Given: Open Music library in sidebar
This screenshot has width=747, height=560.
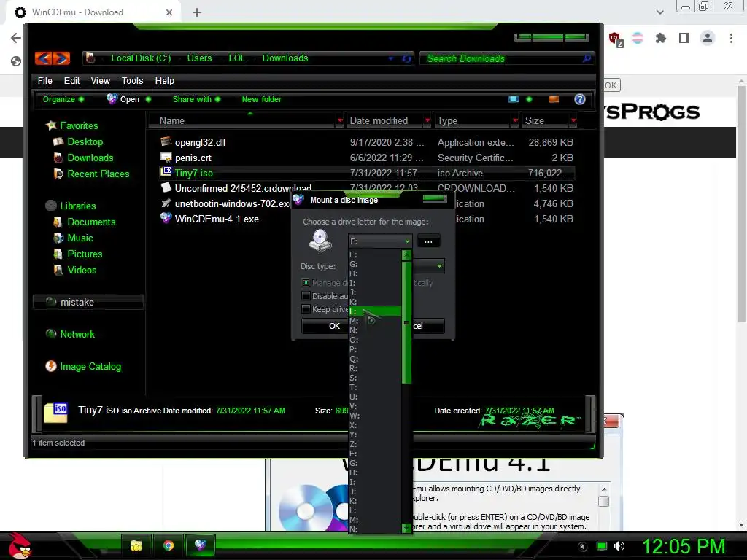Looking at the screenshot, I should (80, 238).
